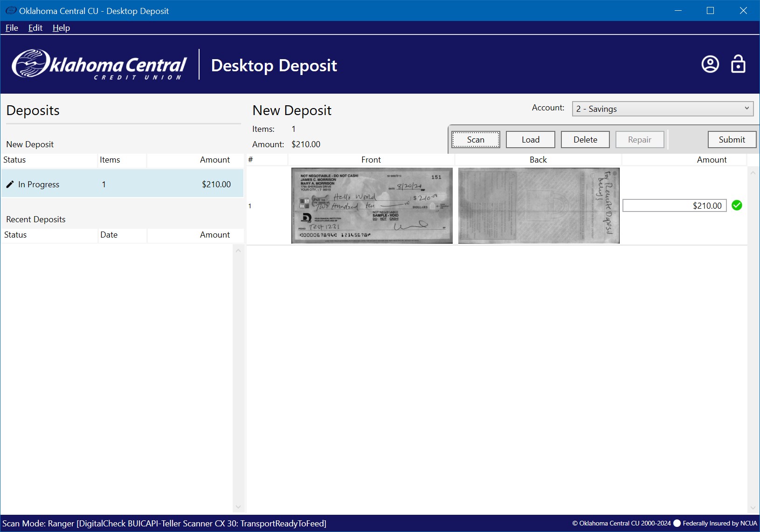Open the File menu
The height and width of the screenshot is (532, 760).
[12, 28]
